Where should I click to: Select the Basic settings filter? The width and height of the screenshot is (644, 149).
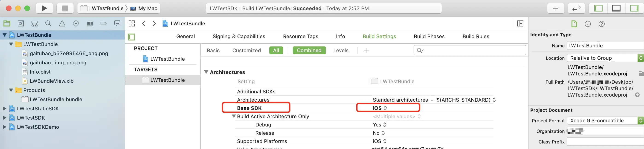click(213, 50)
